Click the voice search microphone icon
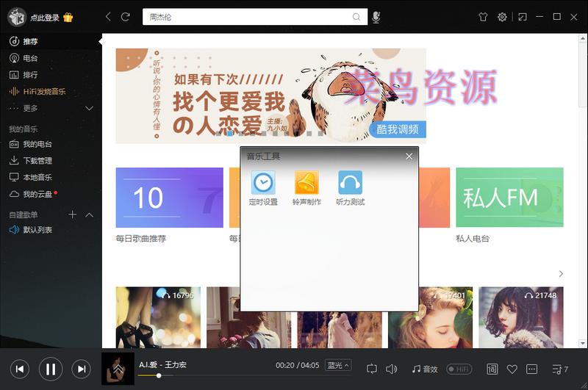 coord(376,17)
